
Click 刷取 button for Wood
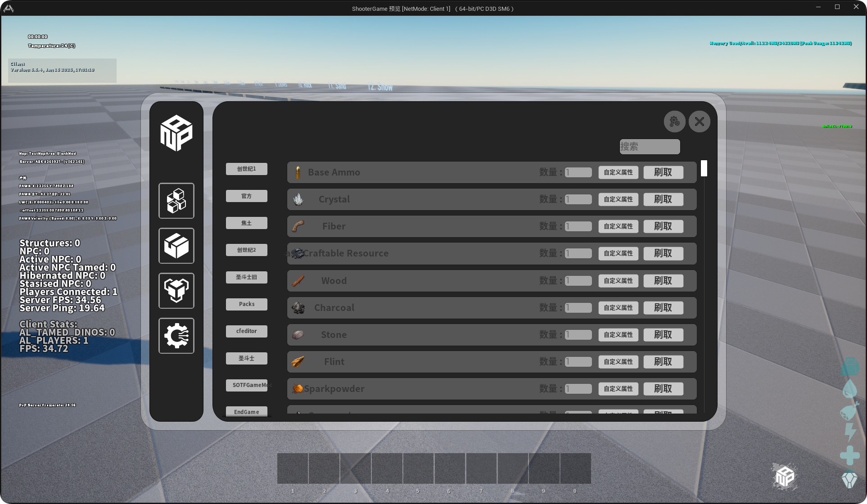663,281
